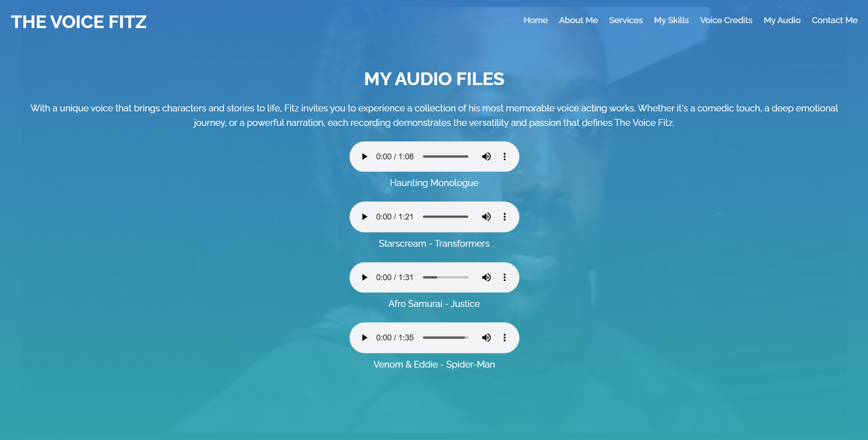Screen dimensions: 868x440
Task: Click the 0:00 / 1:31 time display
Action: click(395, 277)
